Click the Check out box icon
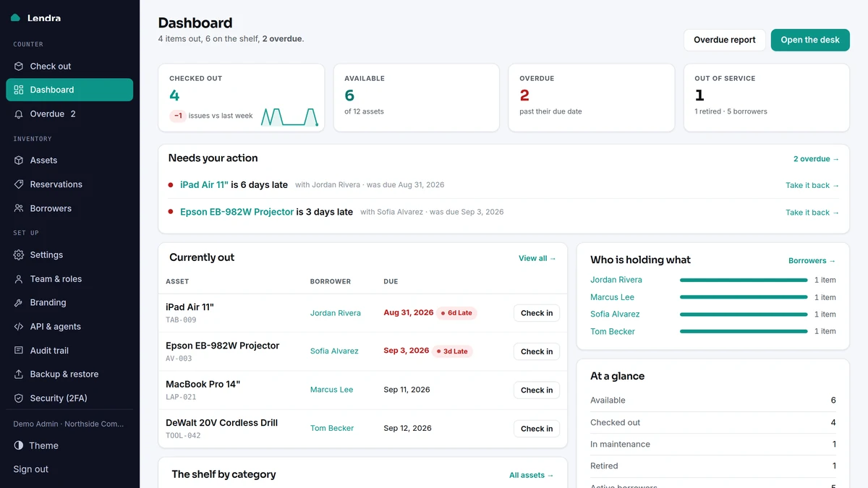Image resolution: width=868 pixels, height=488 pixels. [x=19, y=66]
